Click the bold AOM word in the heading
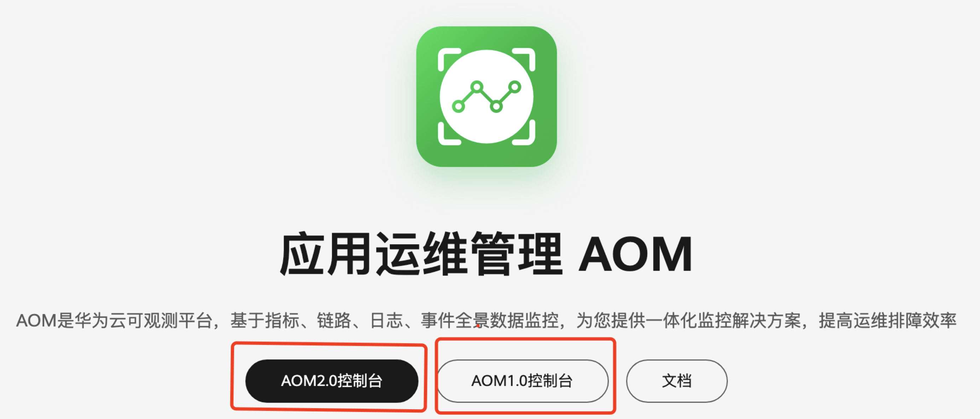This screenshot has height=419, width=980. (x=635, y=254)
